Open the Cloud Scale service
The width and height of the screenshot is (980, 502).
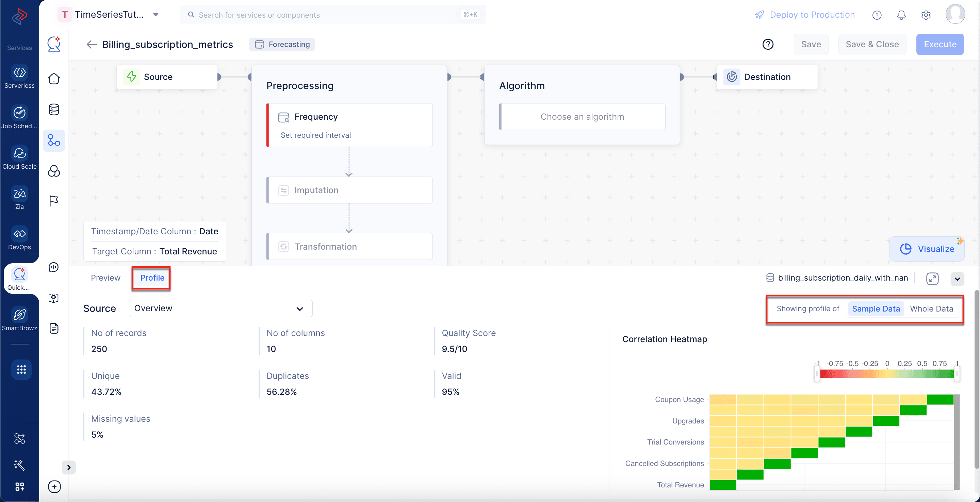pyautogui.click(x=19, y=157)
